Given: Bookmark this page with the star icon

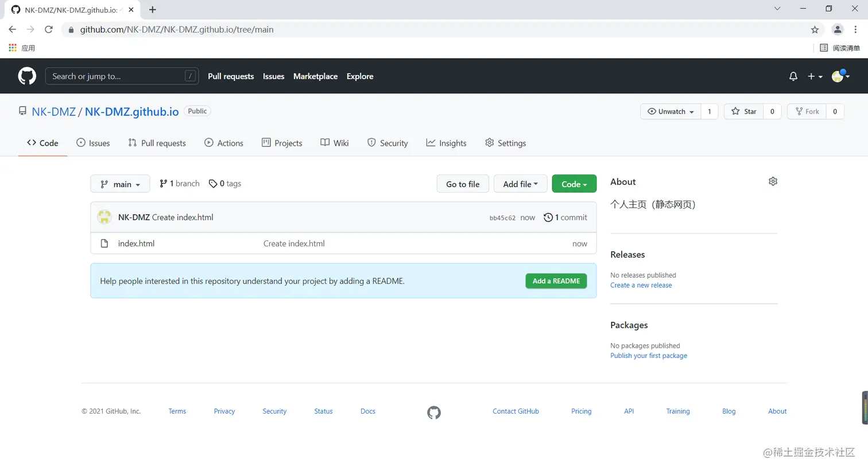Looking at the screenshot, I should (815, 30).
